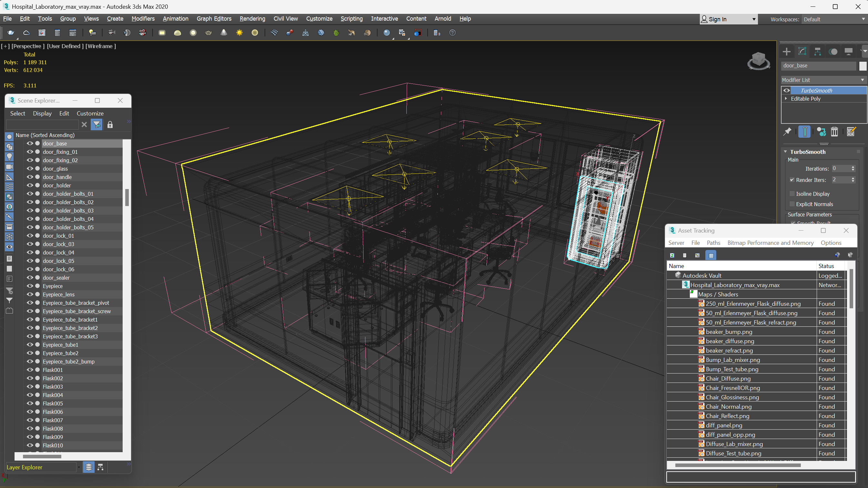Screen dimensions: 868x488
Task: Open the rendered frame window icon
Action: (42, 33)
